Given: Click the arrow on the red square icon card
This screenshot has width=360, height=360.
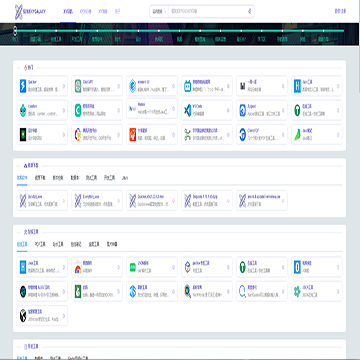Looking at the screenshot, I should [173, 135].
